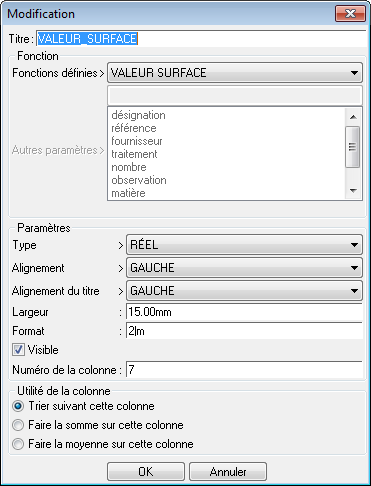Click the Annuler button
This screenshot has height=486, width=371.
228,471
